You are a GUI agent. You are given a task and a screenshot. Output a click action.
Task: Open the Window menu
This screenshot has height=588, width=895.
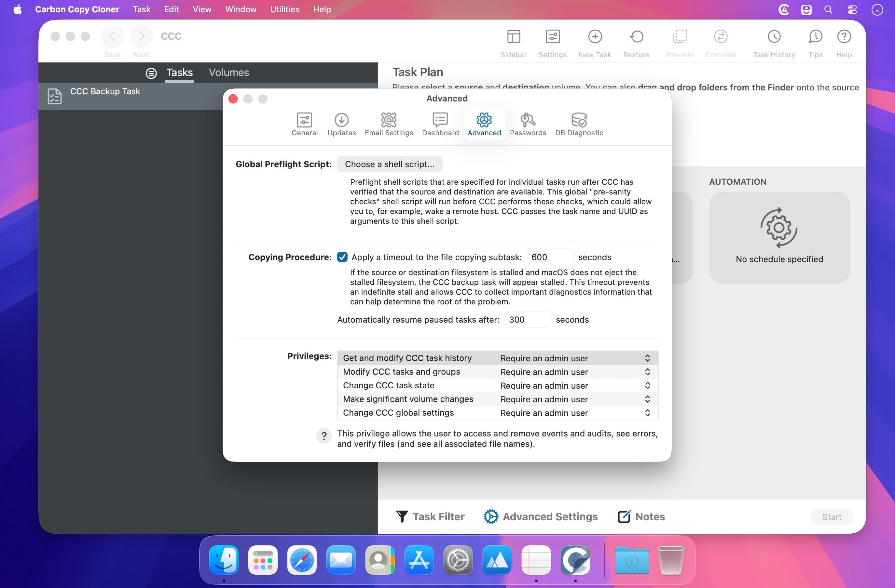(x=241, y=9)
